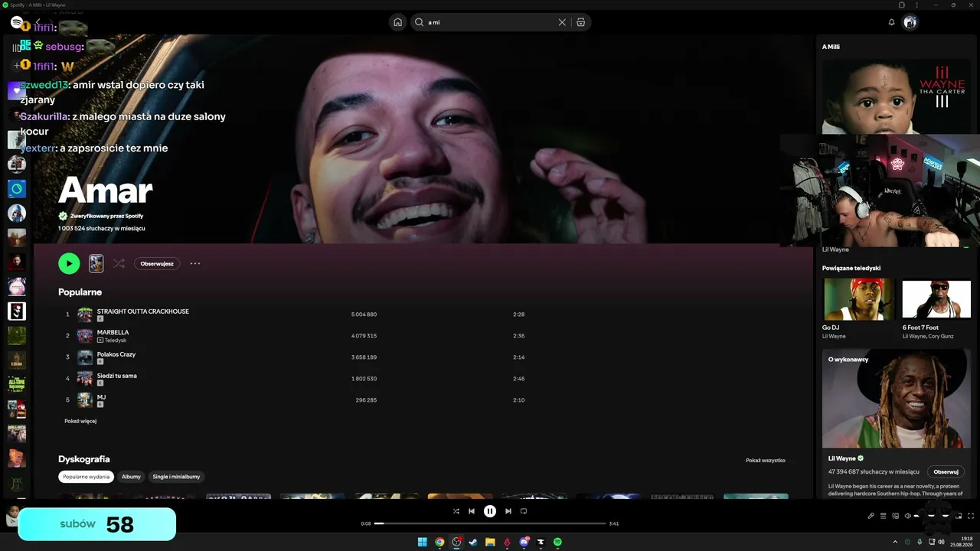Open the Tha Carter III album cover
The height and width of the screenshot is (551, 980).
click(x=895, y=96)
